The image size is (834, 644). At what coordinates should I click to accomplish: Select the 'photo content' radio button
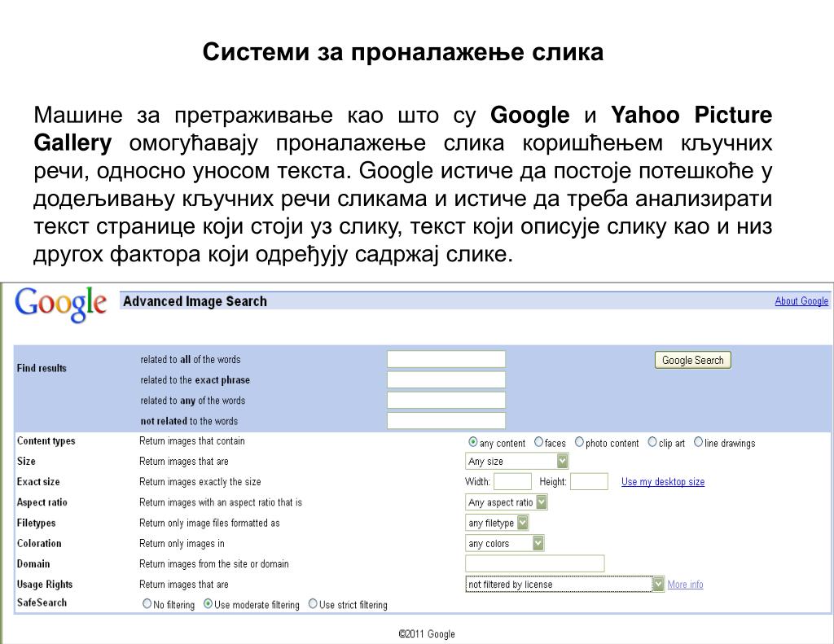pyautogui.click(x=579, y=442)
